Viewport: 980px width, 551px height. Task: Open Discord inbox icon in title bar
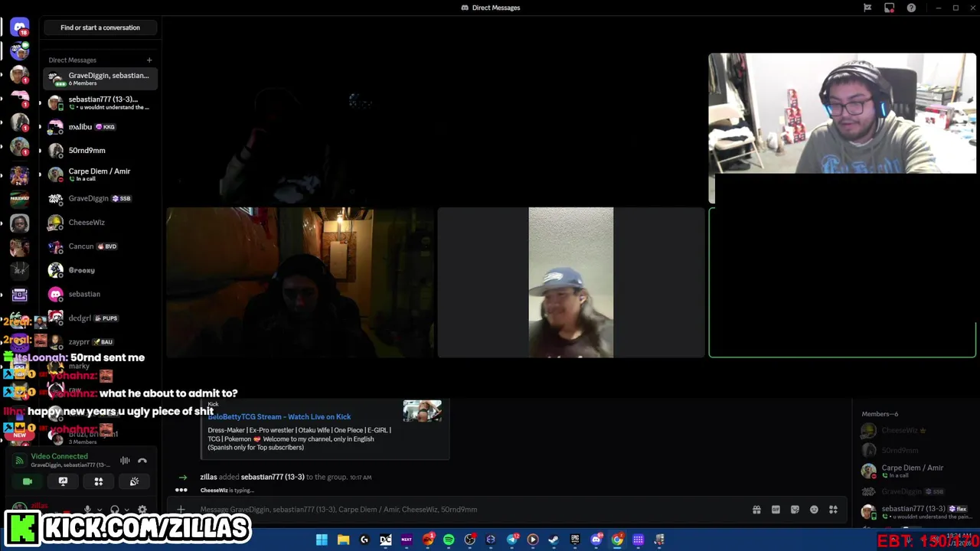pos(889,8)
